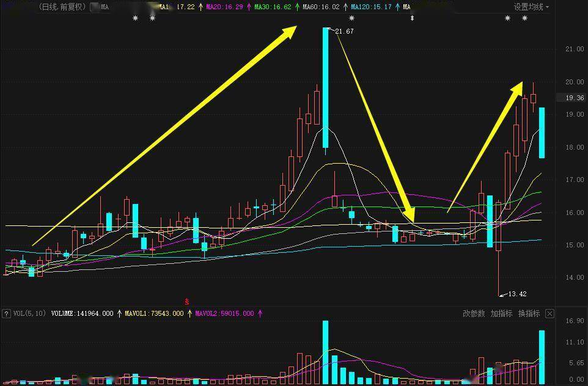This screenshot has height=386, width=588.
Task: Click the VOLUME:141964.000 value
Action: click(82, 313)
